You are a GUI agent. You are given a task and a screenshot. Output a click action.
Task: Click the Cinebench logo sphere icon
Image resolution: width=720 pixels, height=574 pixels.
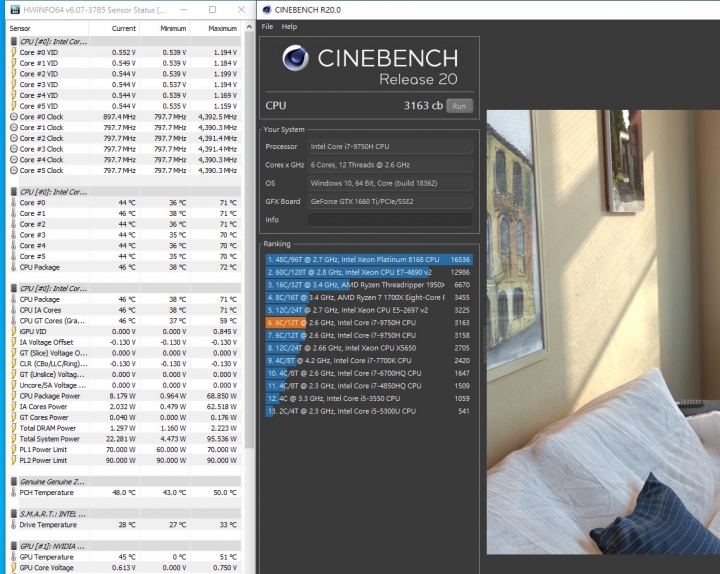295,58
